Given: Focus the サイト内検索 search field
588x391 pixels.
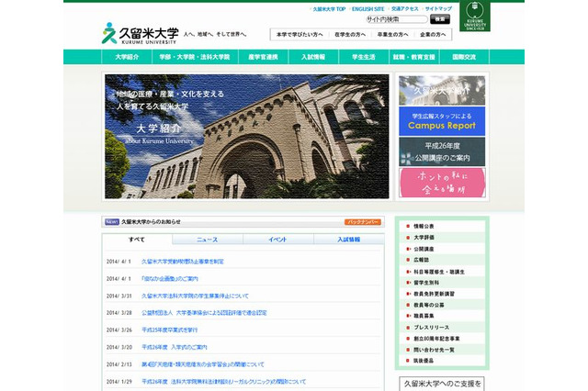Looking at the screenshot, I should [396, 19].
